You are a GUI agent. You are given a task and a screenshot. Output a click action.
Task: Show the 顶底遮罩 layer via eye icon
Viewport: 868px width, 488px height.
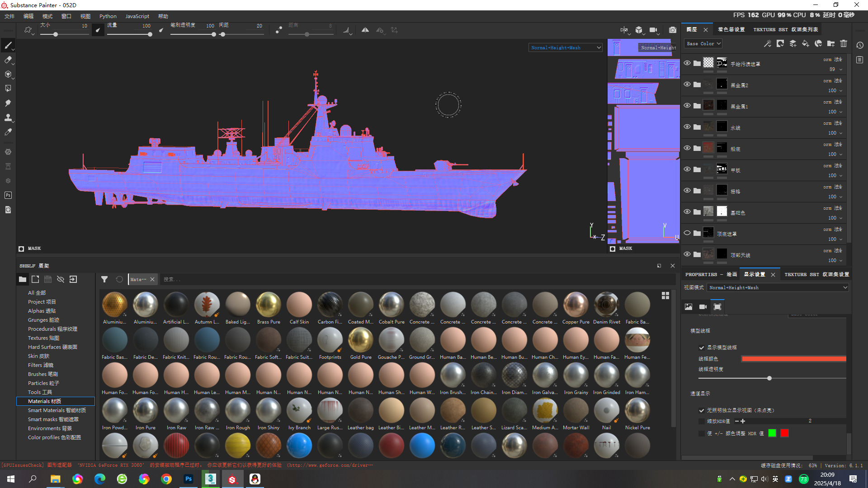687,233
